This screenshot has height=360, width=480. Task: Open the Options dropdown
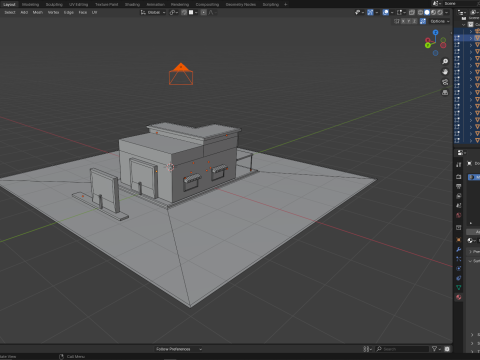click(439, 21)
